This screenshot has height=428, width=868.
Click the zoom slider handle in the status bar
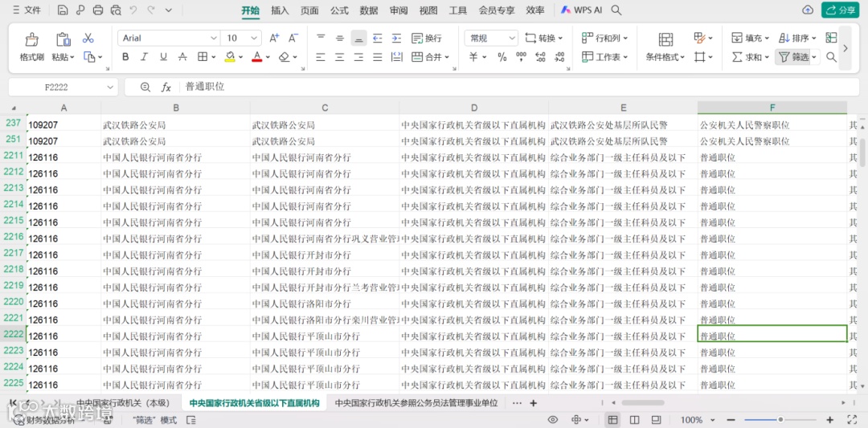coord(780,420)
